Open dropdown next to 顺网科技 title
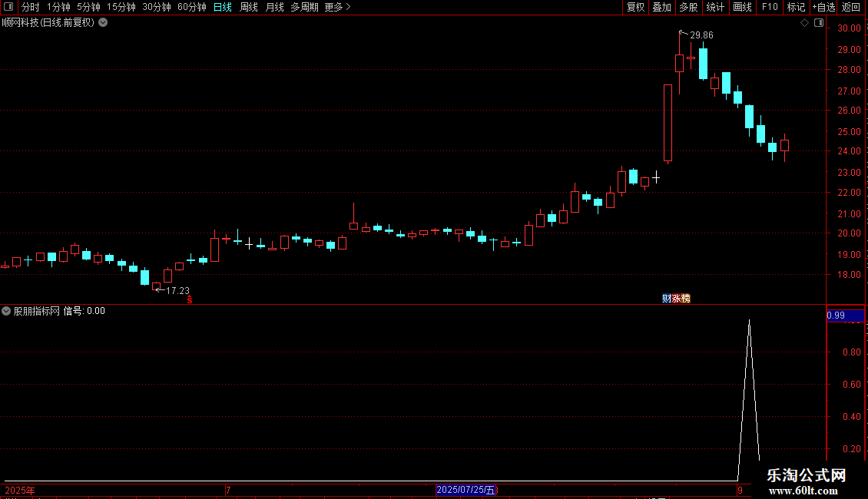This screenshot has height=499, width=868. tap(103, 23)
